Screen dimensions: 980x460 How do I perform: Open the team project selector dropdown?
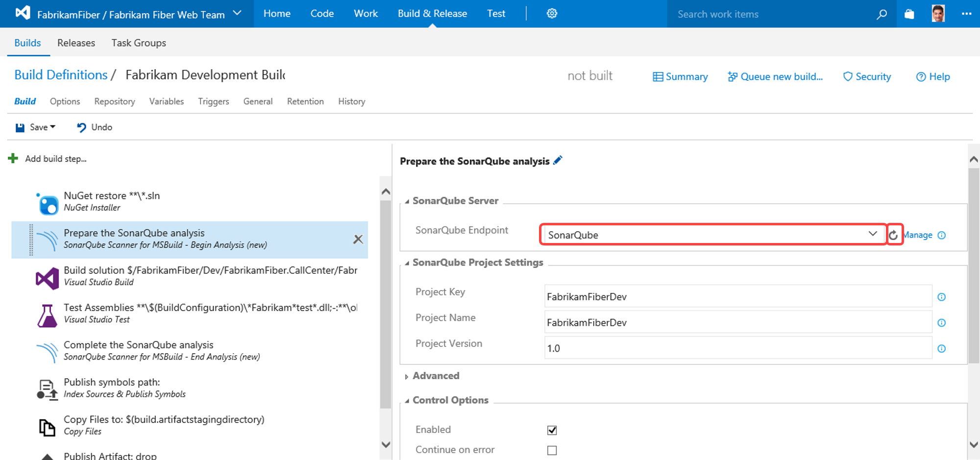click(237, 13)
